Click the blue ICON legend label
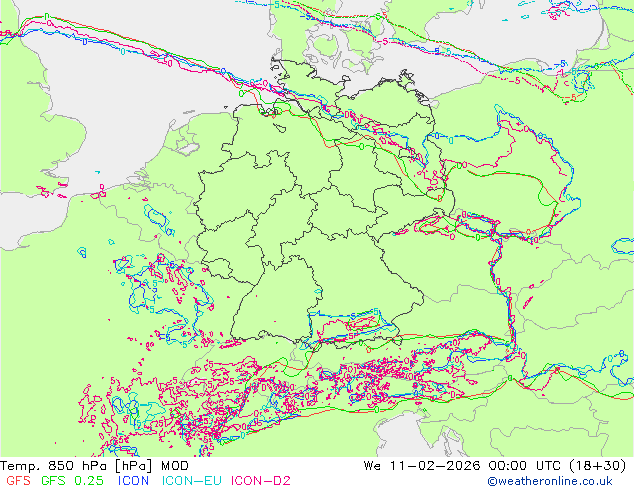This screenshot has height=490, width=634. pos(133,481)
